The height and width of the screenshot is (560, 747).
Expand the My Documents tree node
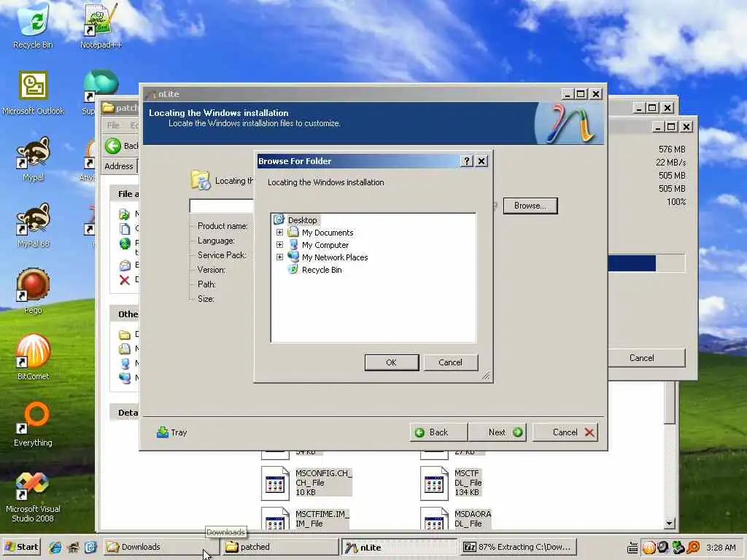coord(279,233)
